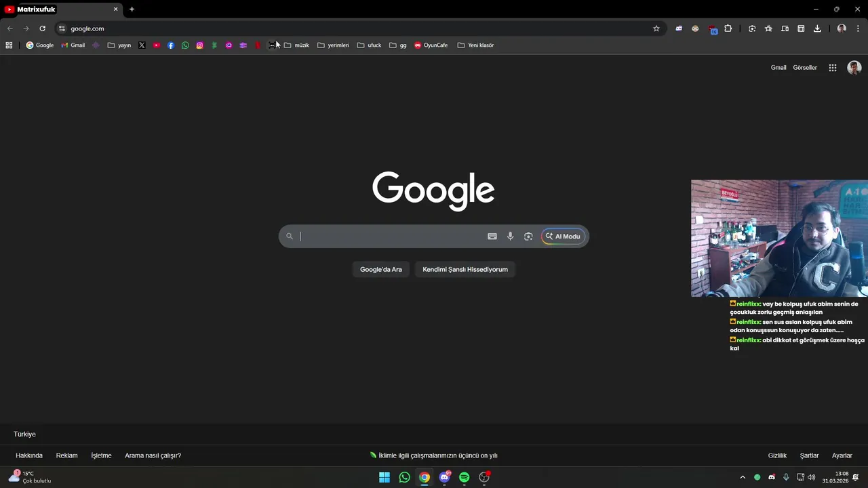Open WhatsApp from the taskbar
The image size is (868, 488).
pyautogui.click(x=405, y=477)
